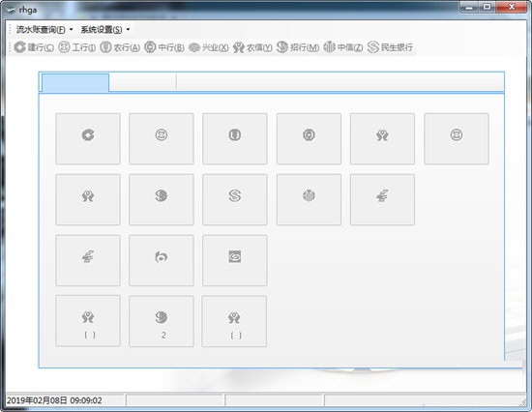The width and height of the screenshot is (532, 412).
Task: Select the Minsheng Bank S-logo tile
Action: tap(235, 199)
